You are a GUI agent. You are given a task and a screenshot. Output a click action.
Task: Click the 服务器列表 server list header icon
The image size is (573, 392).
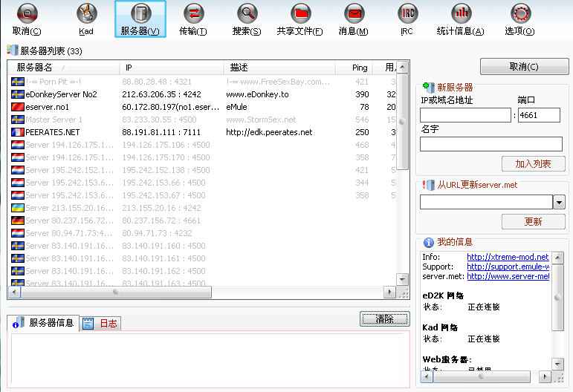point(13,50)
